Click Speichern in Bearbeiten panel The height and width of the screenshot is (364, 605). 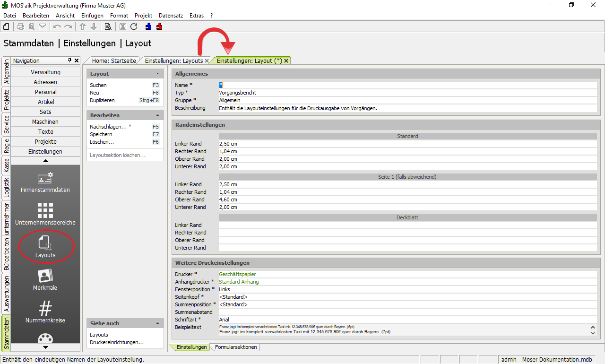click(x=101, y=134)
